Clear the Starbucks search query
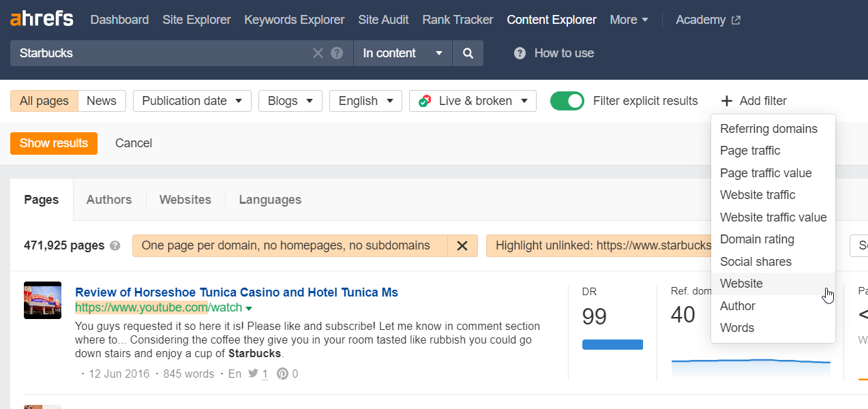The width and height of the screenshot is (868, 409). (318, 53)
